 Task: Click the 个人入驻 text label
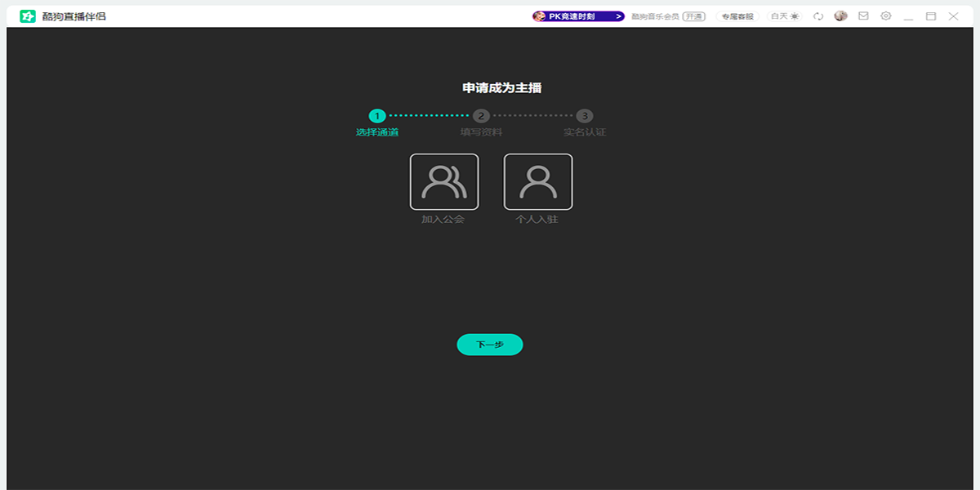[537, 220]
